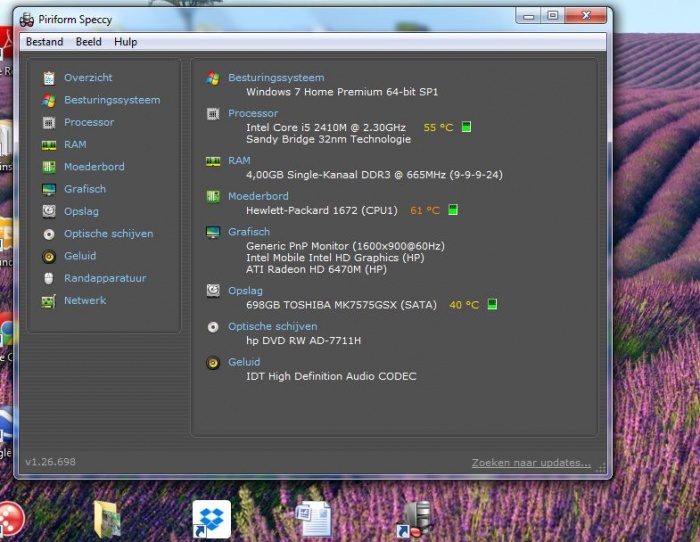
Task: Click the Processor heading link in the summary
Action: coord(253,114)
